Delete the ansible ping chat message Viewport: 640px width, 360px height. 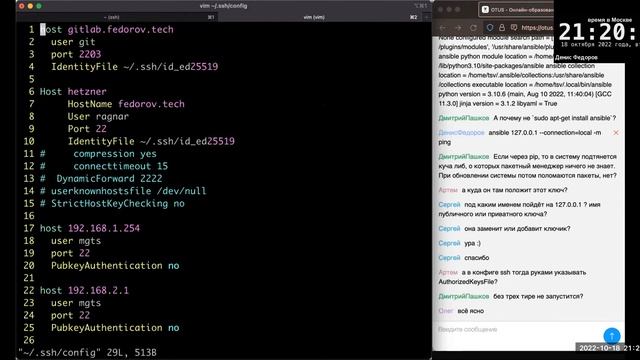[x=616, y=133]
